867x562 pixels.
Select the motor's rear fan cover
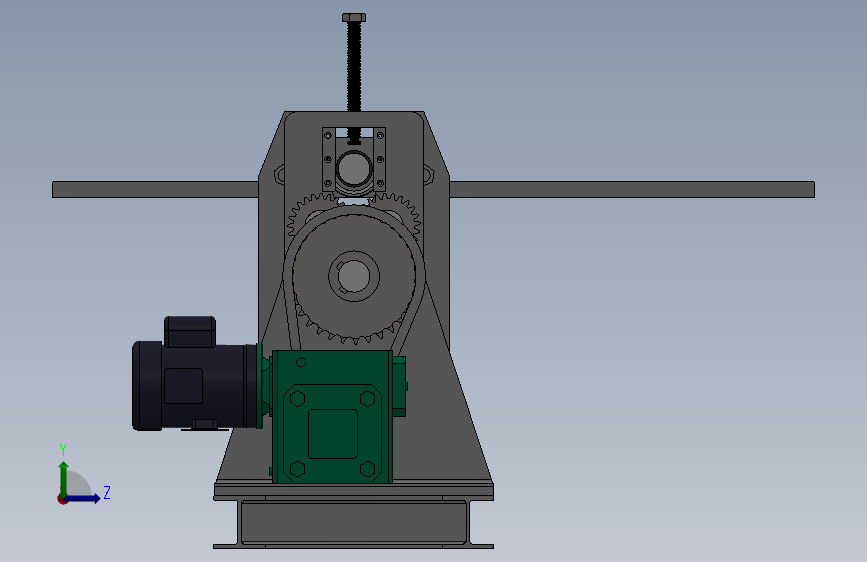pyautogui.click(x=147, y=386)
